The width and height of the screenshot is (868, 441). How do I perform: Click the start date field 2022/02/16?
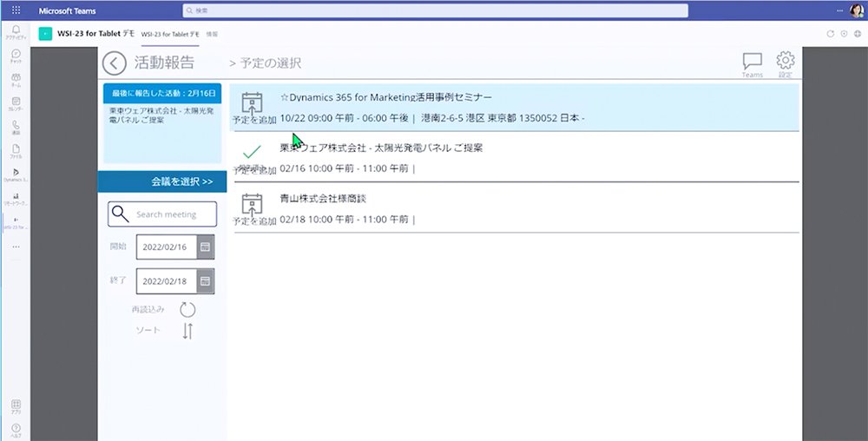[167, 247]
